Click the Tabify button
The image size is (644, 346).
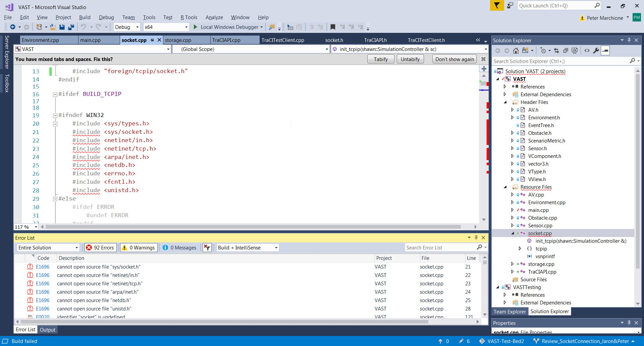tap(381, 59)
